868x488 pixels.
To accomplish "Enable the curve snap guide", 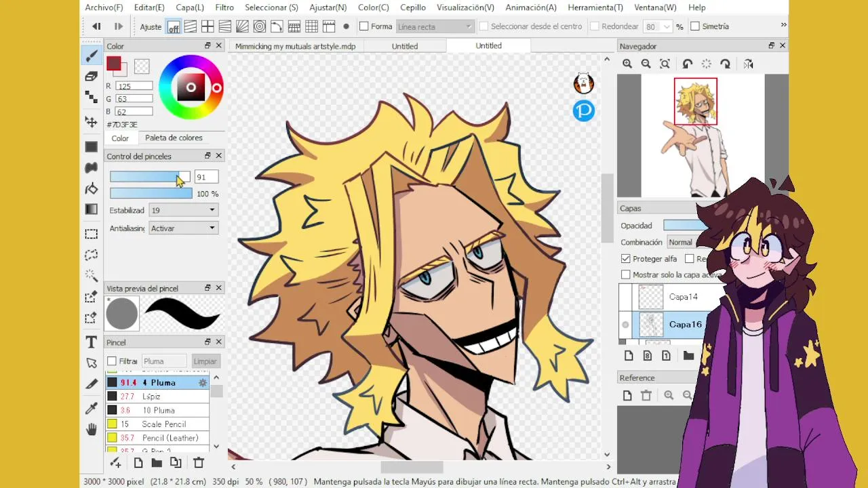I will coord(277,26).
